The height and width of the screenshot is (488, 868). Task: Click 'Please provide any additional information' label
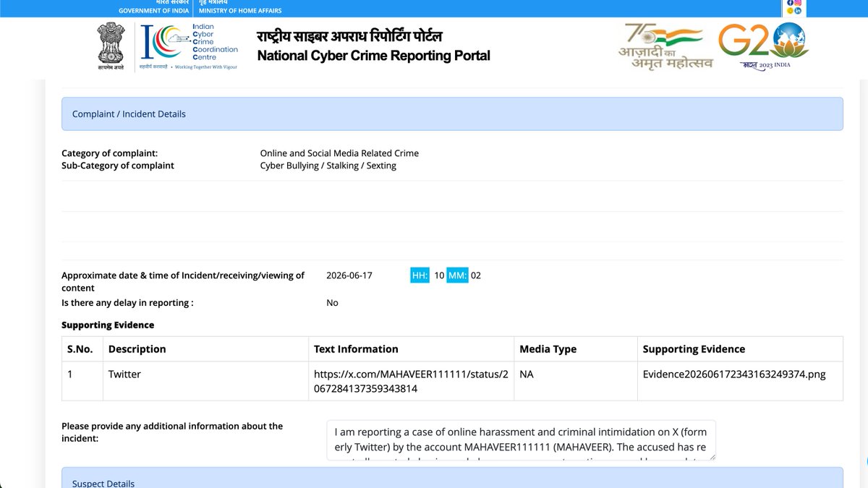coord(172,432)
